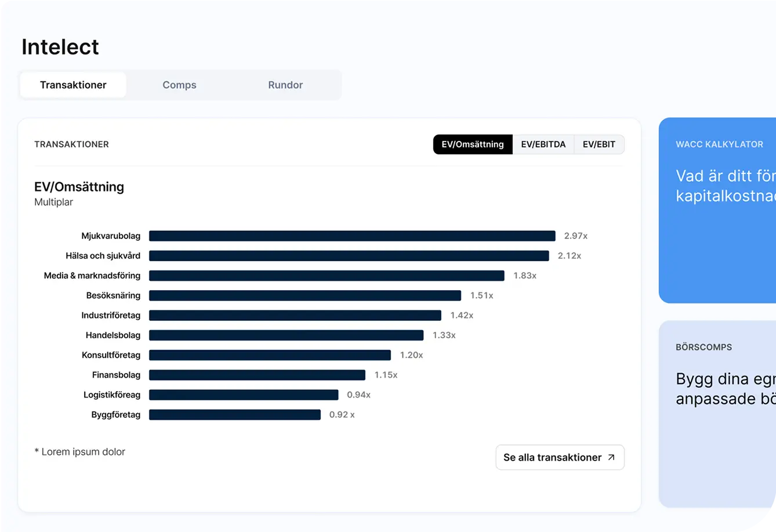Click the Intelect page title
Image resolution: width=776 pixels, height=532 pixels.
pos(60,47)
